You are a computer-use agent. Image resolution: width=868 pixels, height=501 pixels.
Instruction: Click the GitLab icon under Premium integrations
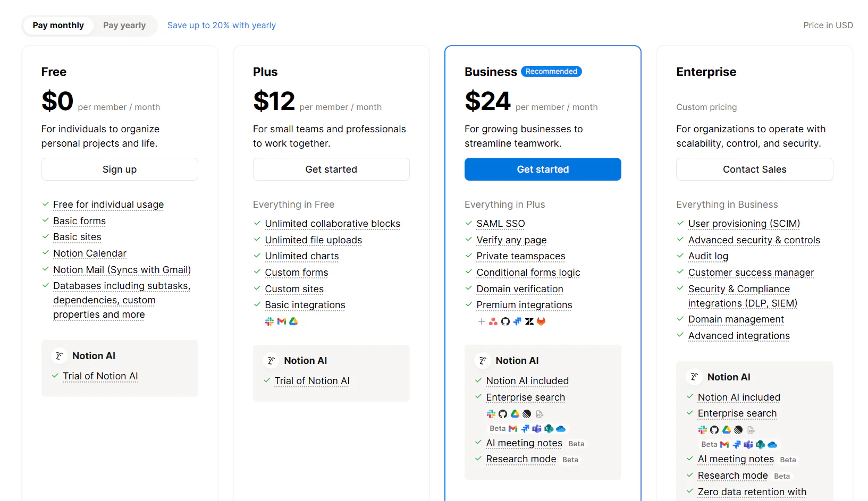[x=541, y=321]
